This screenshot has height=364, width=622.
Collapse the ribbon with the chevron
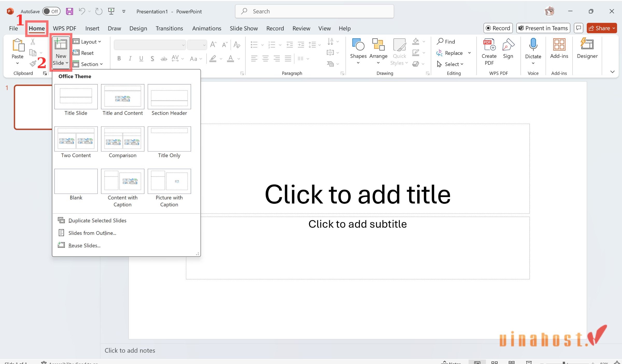612,72
